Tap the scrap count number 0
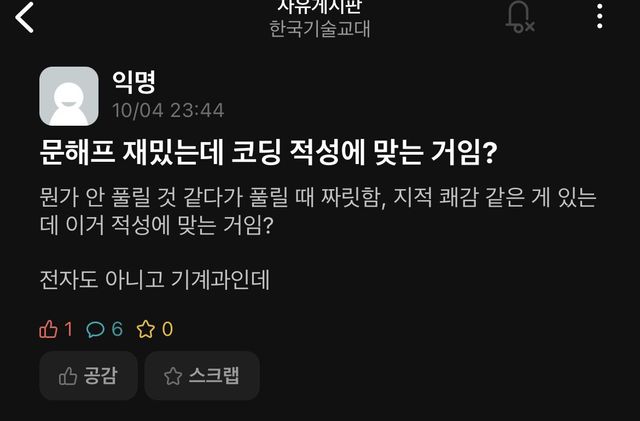 click(x=167, y=329)
